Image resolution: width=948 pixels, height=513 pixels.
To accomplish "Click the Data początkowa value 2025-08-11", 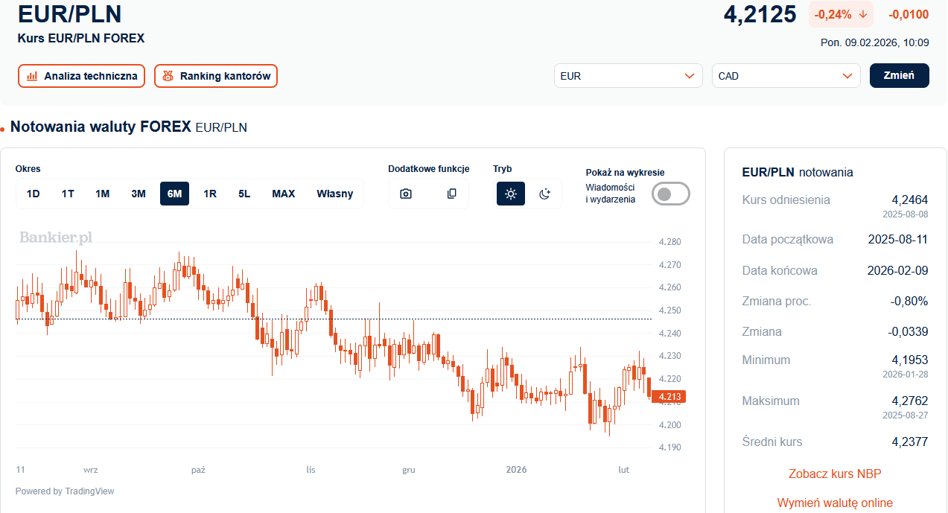I will (898, 239).
